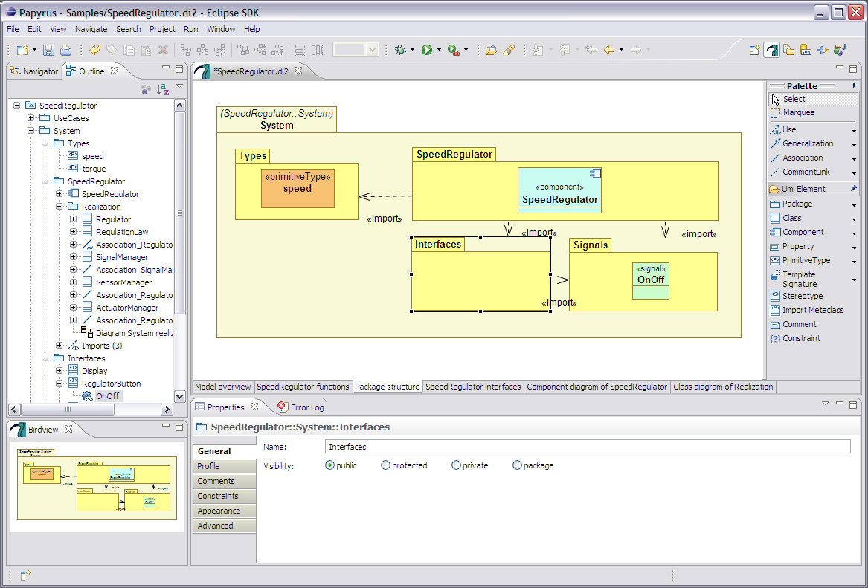
Task: Open the SpeedRegulator interfaces diagram tab
Action: [x=473, y=387]
